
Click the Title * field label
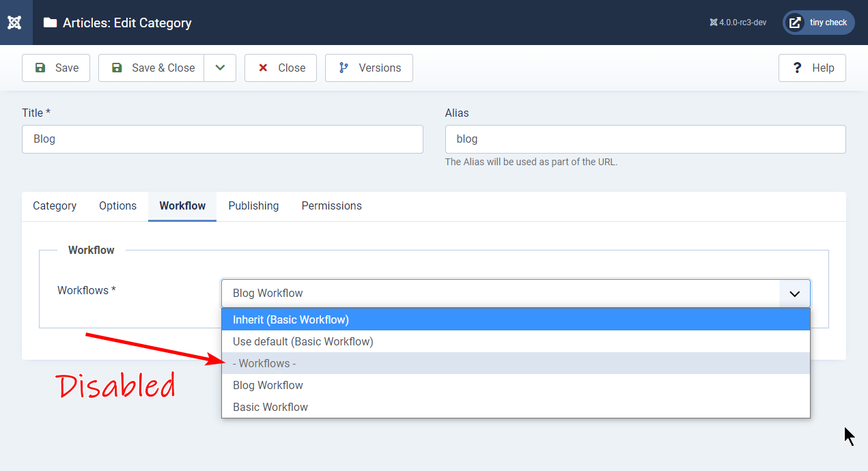coord(36,113)
